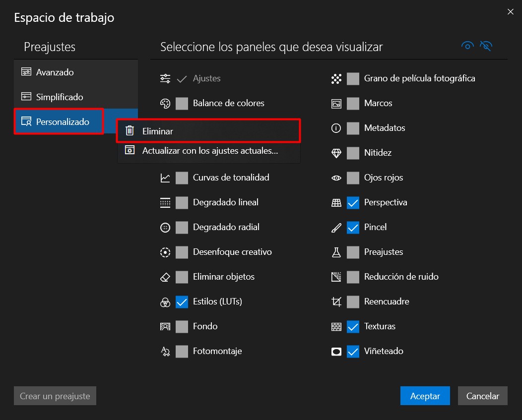Hide all panels with crossed eye icon
522x420 pixels.
(486, 46)
